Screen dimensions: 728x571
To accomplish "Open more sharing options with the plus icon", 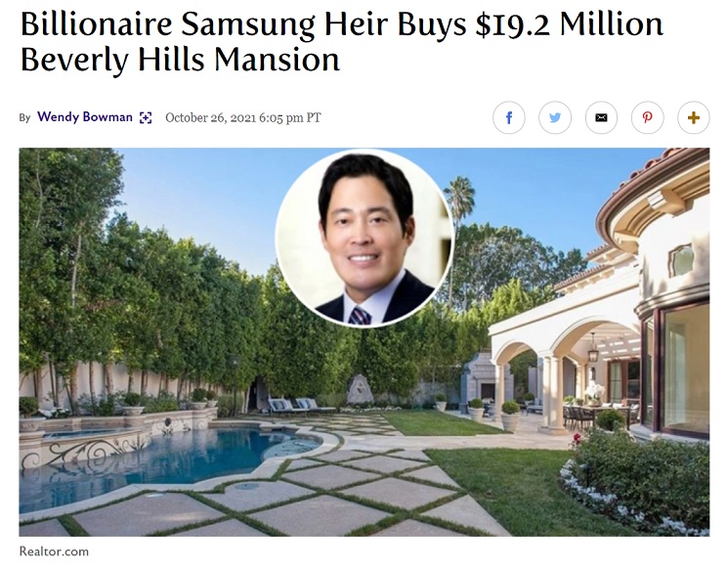I will point(694,117).
